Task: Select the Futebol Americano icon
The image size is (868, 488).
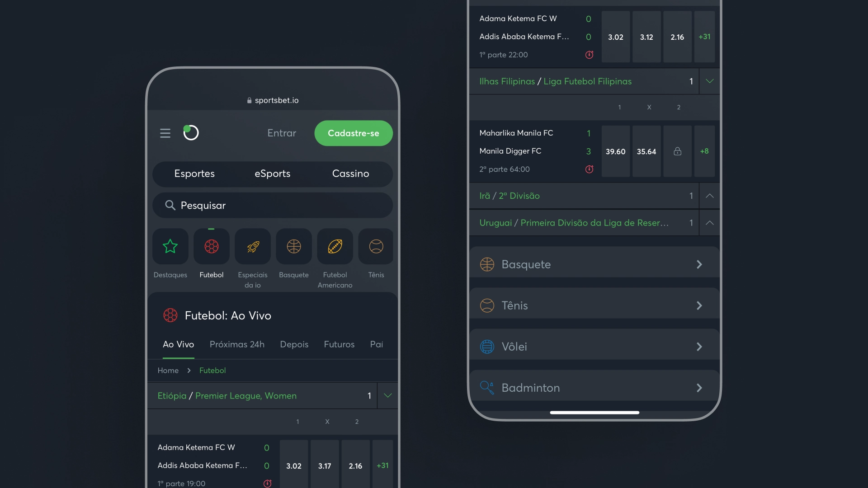Action: pyautogui.click(x=335, y=246)
